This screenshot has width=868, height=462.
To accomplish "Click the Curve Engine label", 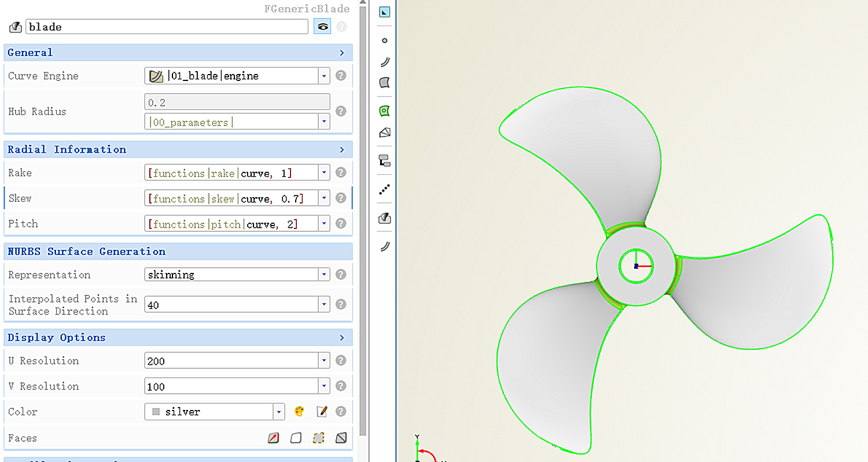I will (43, 76).
